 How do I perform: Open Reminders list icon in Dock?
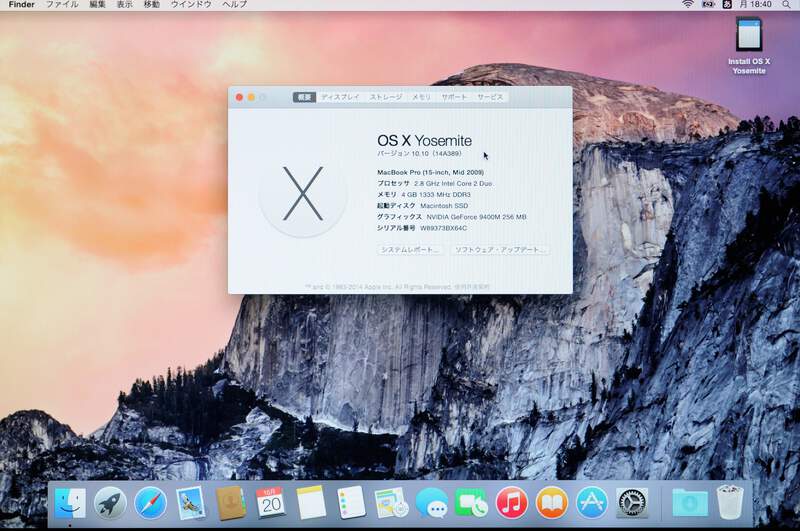[351, 503]
